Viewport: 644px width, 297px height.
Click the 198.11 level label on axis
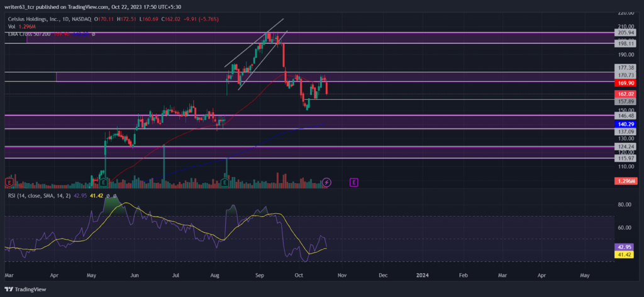tap(626, 43)
